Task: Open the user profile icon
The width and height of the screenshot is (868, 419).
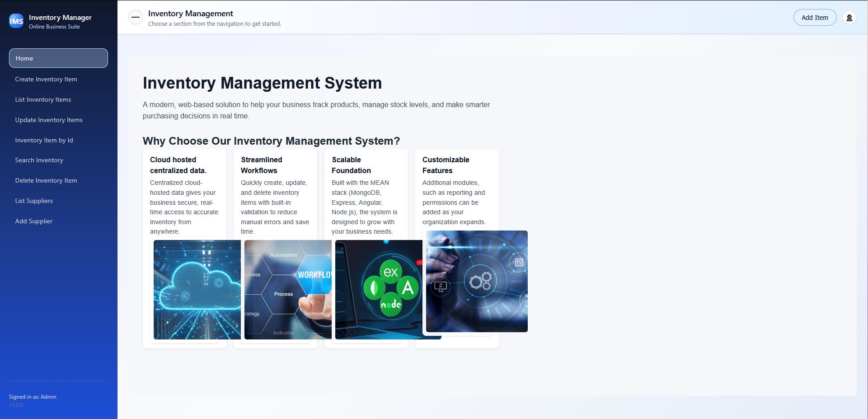Action: coord(849,17)
